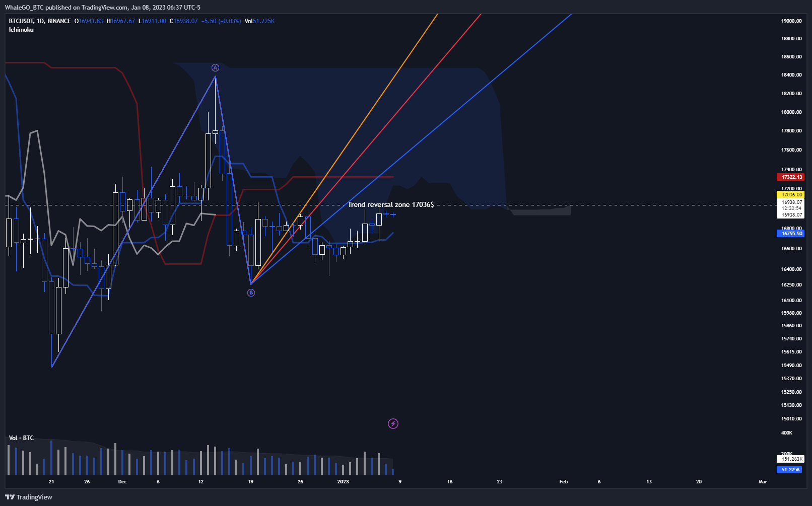The height and width of the screenshot is (506, 812).
Task: Click the yellow 17036.00 price tag
Action: (x=791, y=195)
